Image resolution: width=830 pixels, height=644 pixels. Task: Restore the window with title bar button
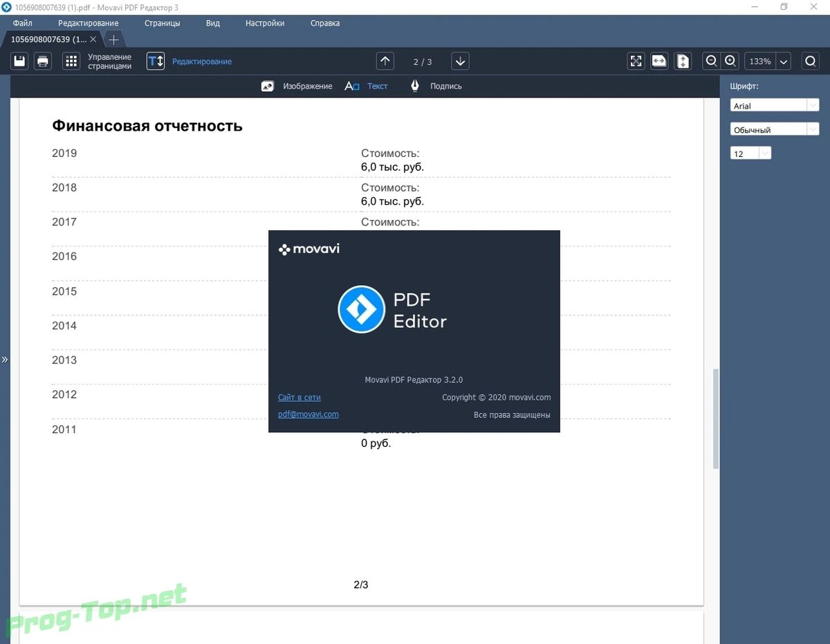coord(784,6)
